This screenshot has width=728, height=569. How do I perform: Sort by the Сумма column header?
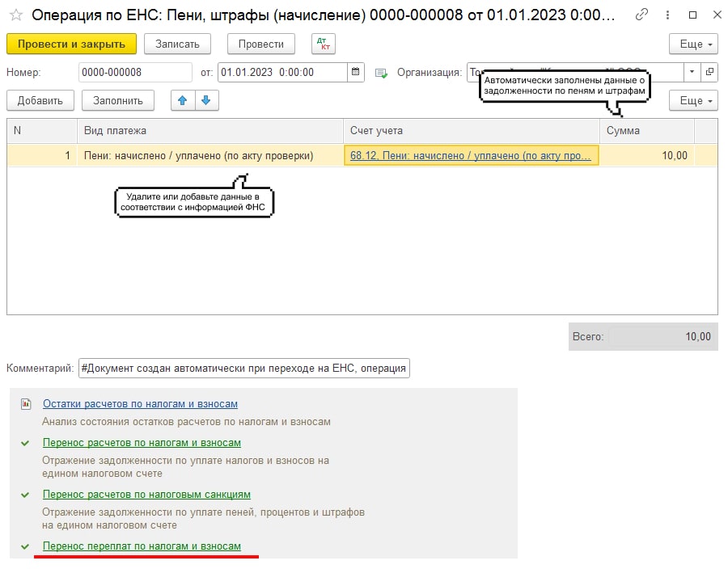tap(645, 130)
